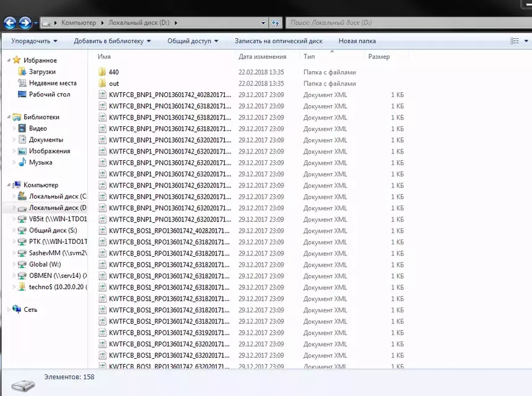Collapse the Избранное tree section
The height and width of the screenshot is (396, 532).
point(9,61)
